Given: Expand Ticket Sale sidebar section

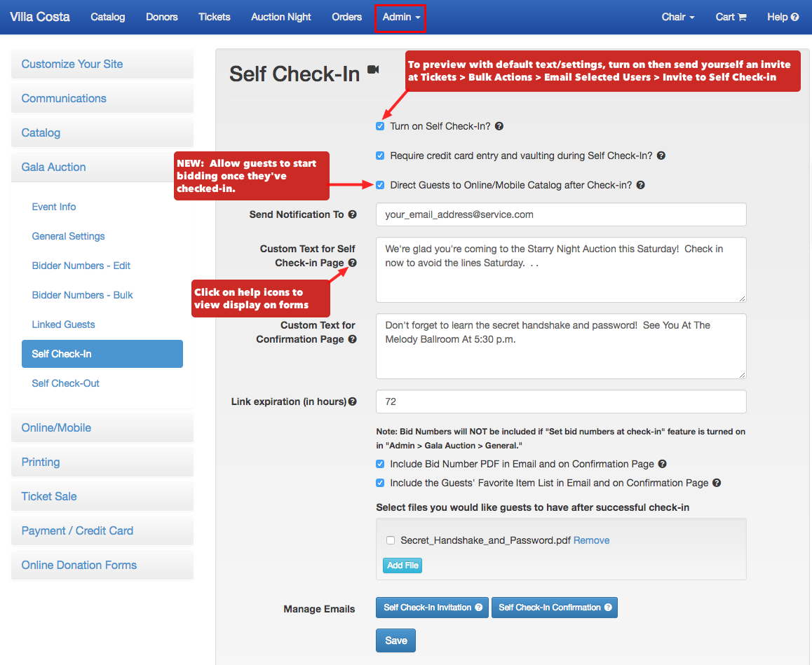Looking at the screenshot, I should tap(102, 496).
